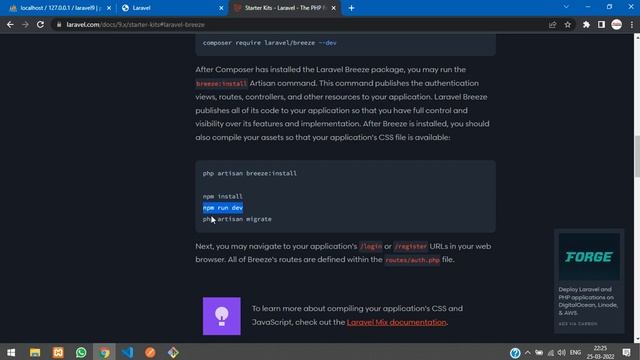Click the 'breeze:install' inline code
The image size is (640, 360).
pyautogui.click(x=221, y=83)
